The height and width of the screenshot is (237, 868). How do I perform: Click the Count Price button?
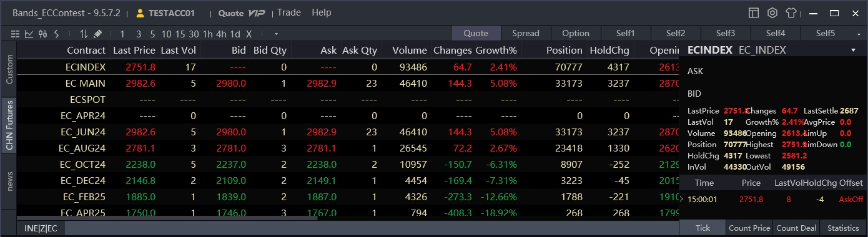pyautogui.click(x=749, y=228)
